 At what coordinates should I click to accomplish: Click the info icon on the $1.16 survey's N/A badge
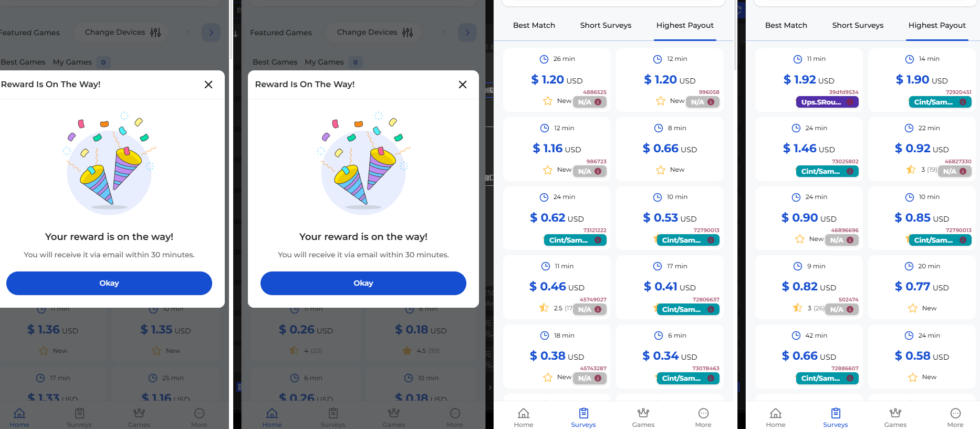coord(598,171)
